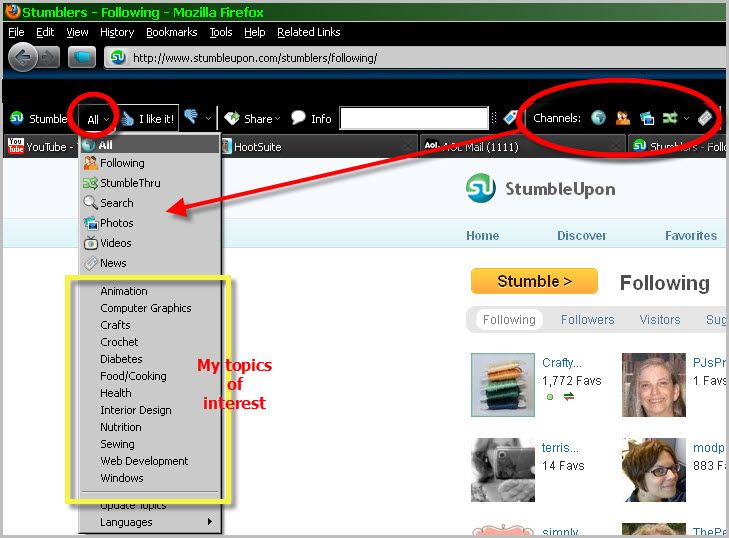The height and width of the screenshot is (538, 729).
Task: Select the StumbleThru channel icon
Action: pyautogui.click(x=669, y=118)
